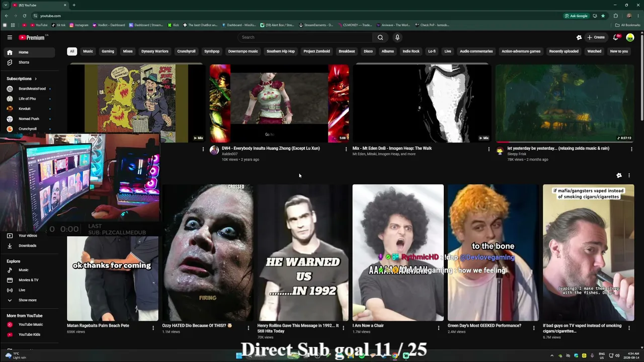Image resolution: width=644 pixels, height=362 pixels.
Task: Open the Xaldin007 channel link
Action: [x=229, y=154]
